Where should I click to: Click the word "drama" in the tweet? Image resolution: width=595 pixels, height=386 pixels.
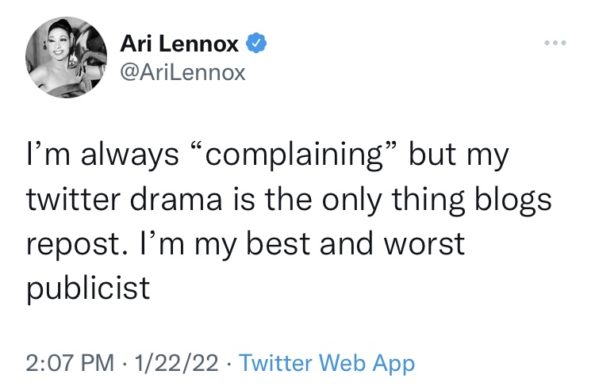[x=176, y=199]
